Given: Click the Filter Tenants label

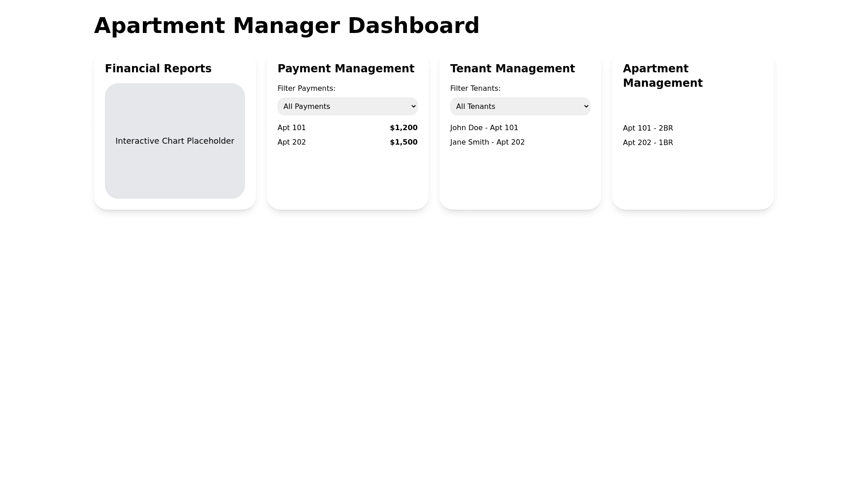Looking at the screenshot, I should 475,89.
